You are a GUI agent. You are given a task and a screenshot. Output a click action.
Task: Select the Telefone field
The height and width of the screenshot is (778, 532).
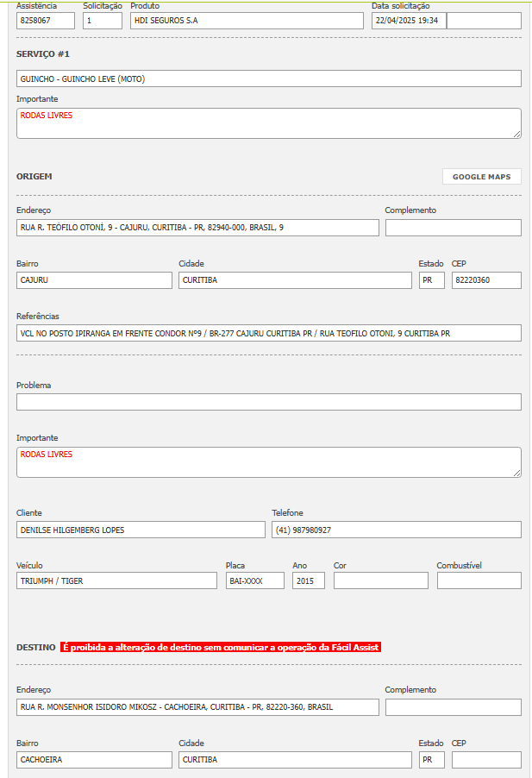396,530
